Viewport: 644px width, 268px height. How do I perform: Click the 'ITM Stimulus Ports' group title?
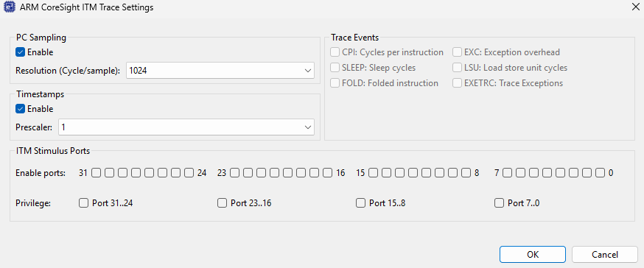(x=53, y=151)
